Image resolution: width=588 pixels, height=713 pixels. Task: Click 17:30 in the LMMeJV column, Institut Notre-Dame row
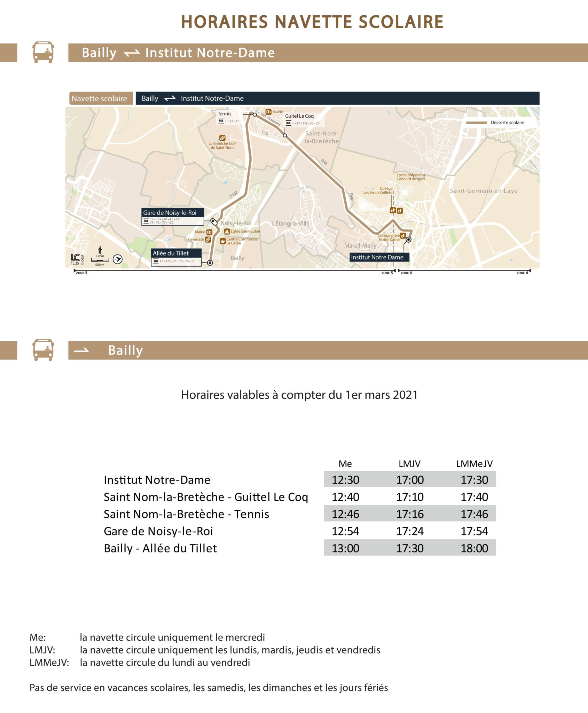click(475, 480)
